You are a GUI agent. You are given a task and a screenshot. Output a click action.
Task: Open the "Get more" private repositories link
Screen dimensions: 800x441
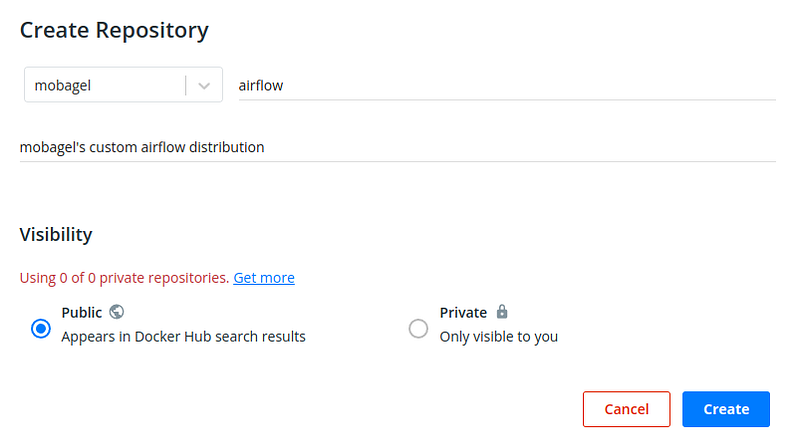(264, 278)
